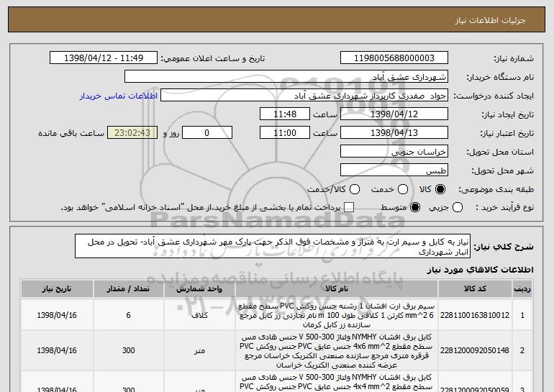This screenshot has height=392, width=554.
Task: Choose متوسط purchase process type
Action: pos(415,207)
